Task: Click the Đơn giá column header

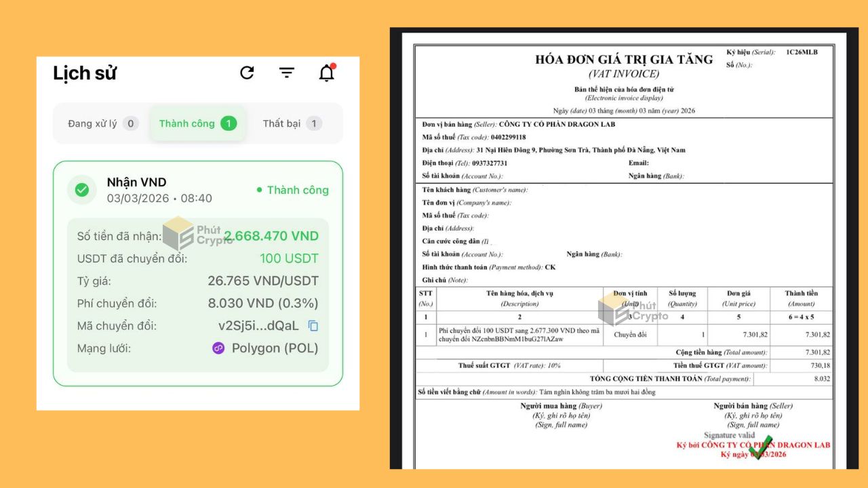Action: [739, 298]
